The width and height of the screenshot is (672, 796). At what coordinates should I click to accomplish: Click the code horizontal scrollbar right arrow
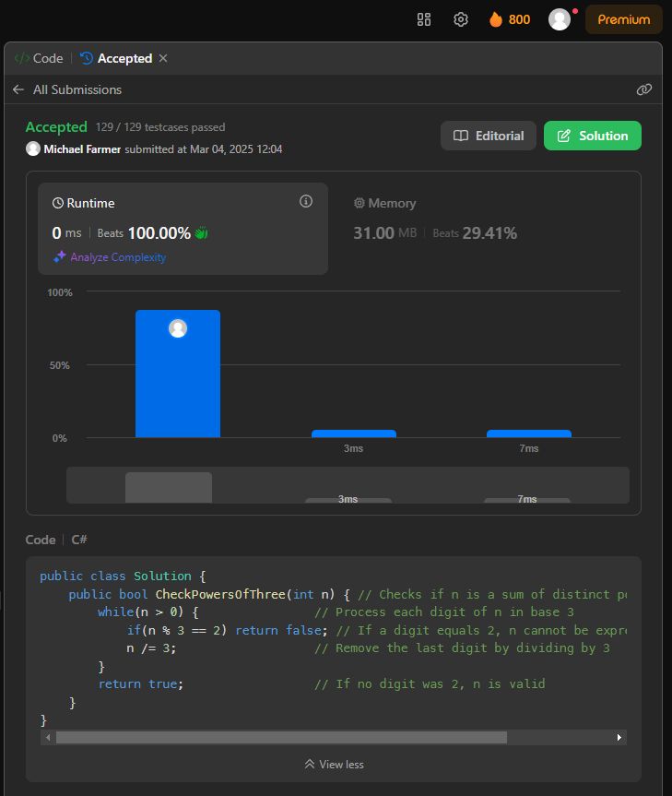[619, 738]
